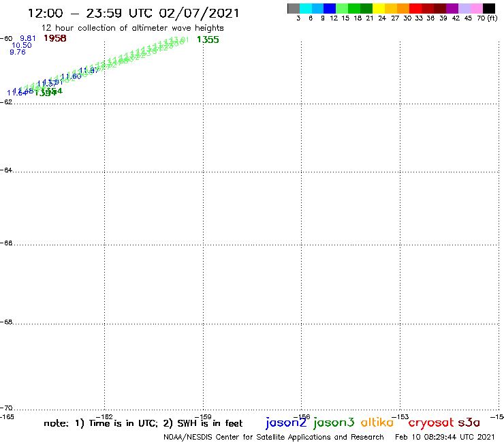Click the '45' legend scale number
Screen dimensions: 504x443
[468, 18]
